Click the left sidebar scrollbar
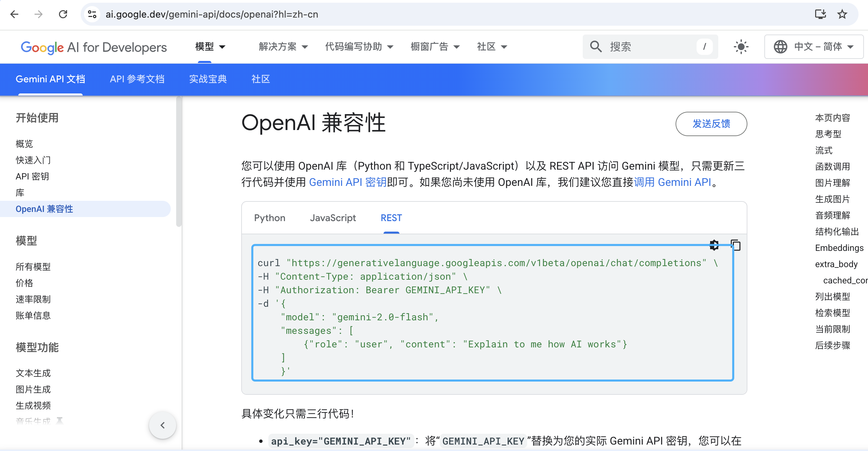 (179, 162)
